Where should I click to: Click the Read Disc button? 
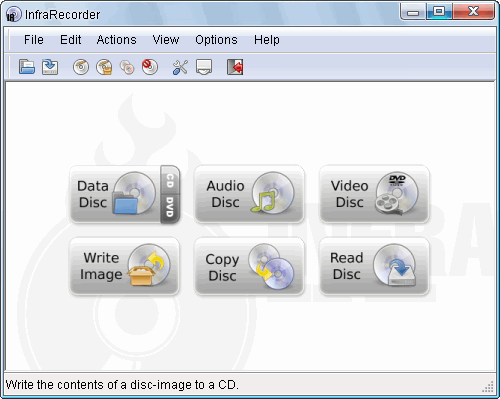[374, 266]
